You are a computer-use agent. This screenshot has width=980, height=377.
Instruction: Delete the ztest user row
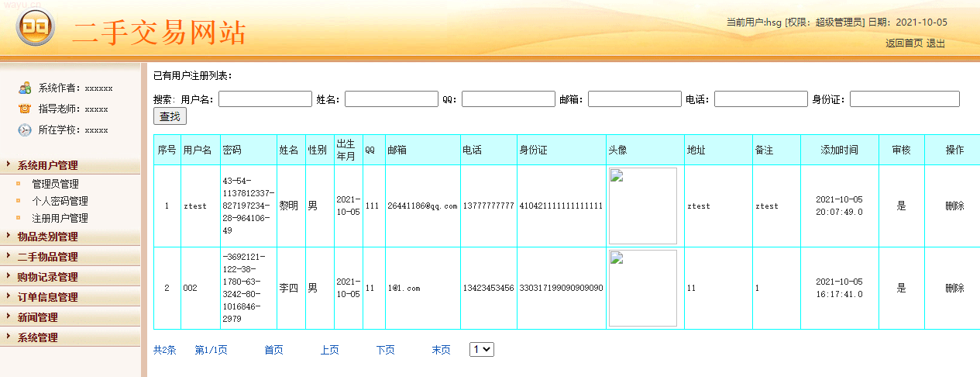pyautogui.click(x=954, y=206)
